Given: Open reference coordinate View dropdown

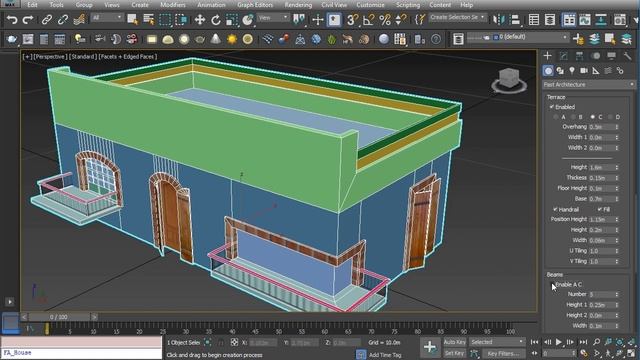Looking at the screenshot, I should pyautogui.click(x=273, y=18).
